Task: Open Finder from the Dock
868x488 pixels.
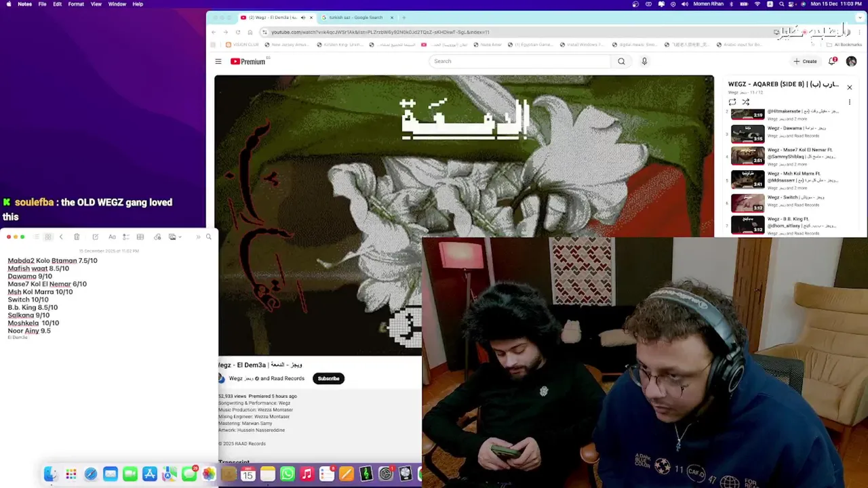Action: click(x=51, y=474)
